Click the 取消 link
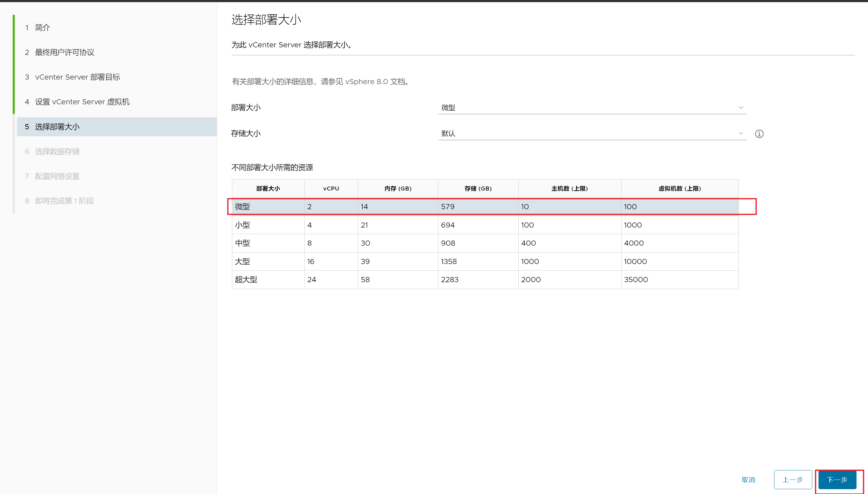 click(x=748, y=480)
